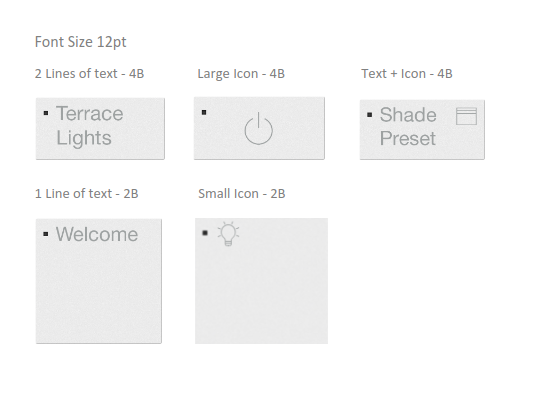Screen dimensions: 541x400
Task: Click the indicator dot beside Shade Preset
Action: coord(370,115)
